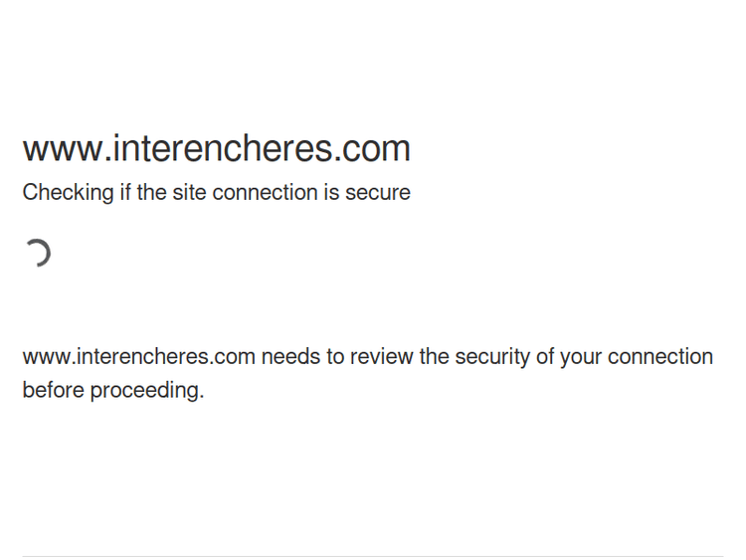This screenshot has width=746, height=560.
Task: Click "www" at the start of the heading
Action: tap(62, 148)
